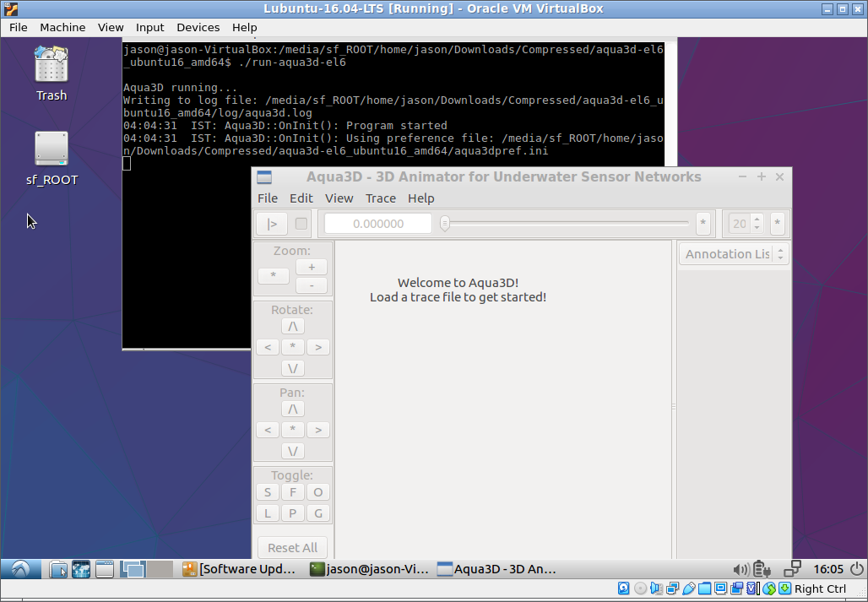Click VirtualBox optical disc status icon
This screenshot has width=868, height=602.
coord(640,588)
